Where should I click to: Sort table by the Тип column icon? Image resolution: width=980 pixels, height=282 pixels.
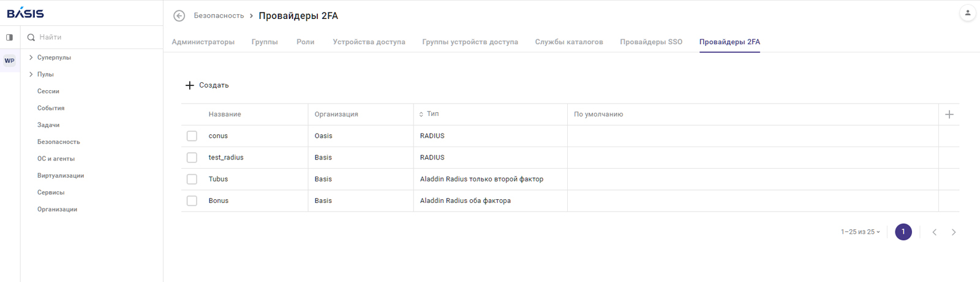421,115
